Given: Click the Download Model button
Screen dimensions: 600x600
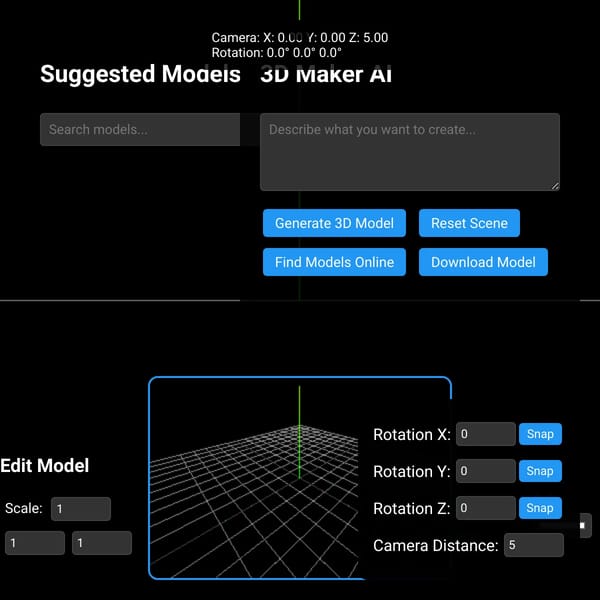Looking at the screenshot, I should click(x=483, y=262).
